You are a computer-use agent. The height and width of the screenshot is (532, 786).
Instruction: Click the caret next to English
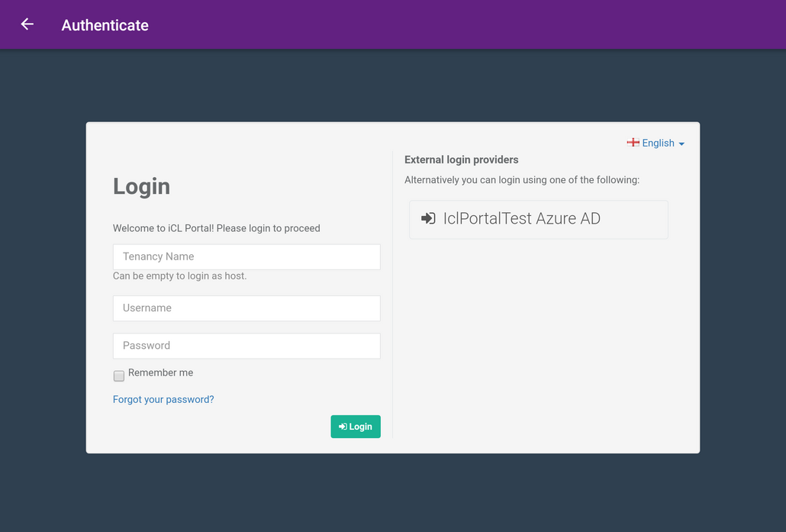pyautogui.click(x=681, y=143)
